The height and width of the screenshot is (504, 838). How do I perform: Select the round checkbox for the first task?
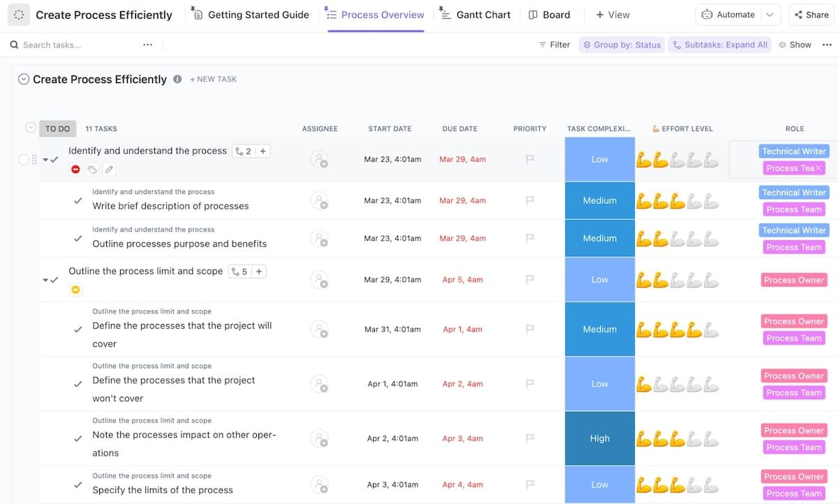pos(24,160)
